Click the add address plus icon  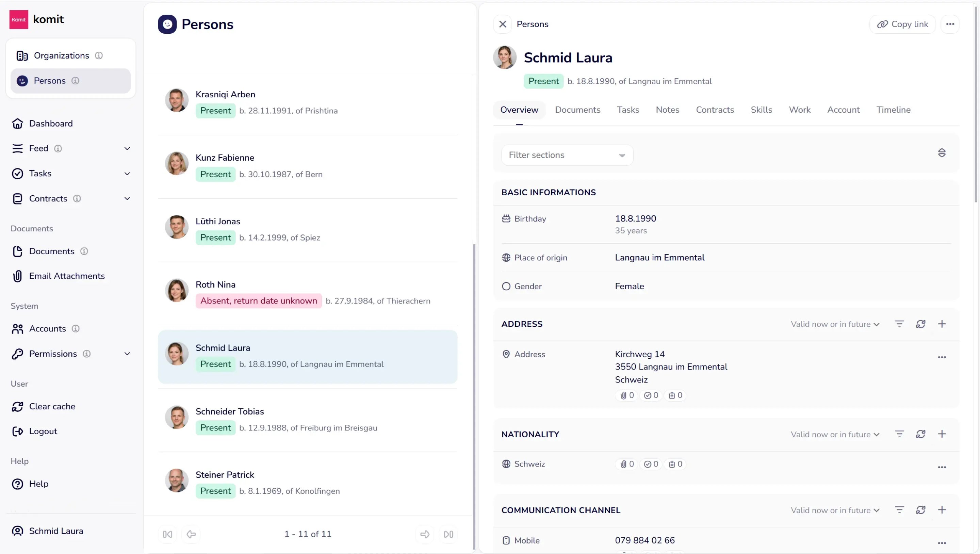pos(942,324)
